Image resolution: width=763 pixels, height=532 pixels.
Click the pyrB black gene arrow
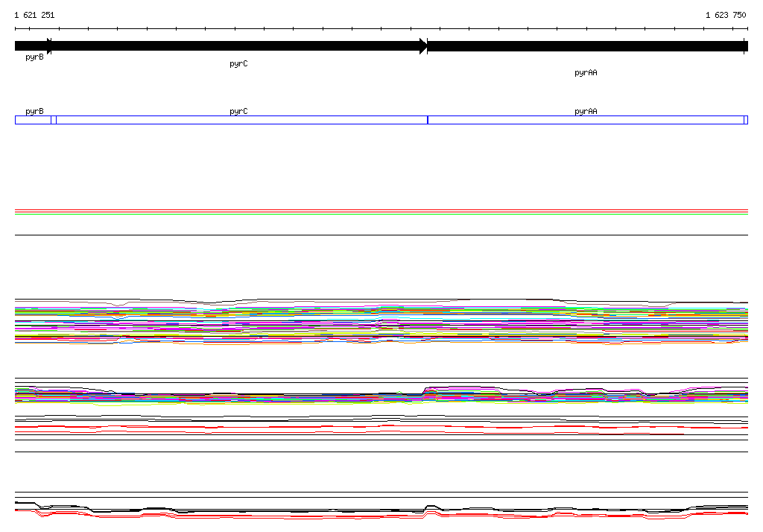[x=33, y=46]
